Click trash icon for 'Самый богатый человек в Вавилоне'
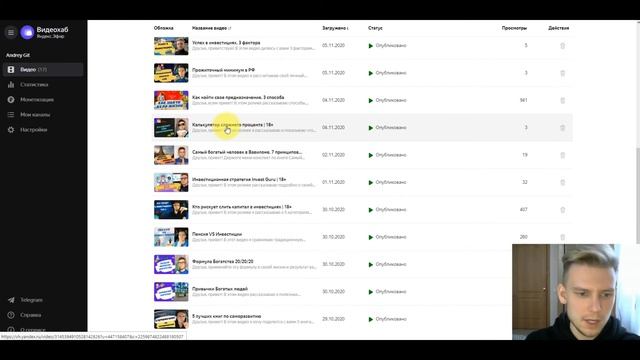The height and width of the screenshot is (360, 640). [x=562, y=155]
